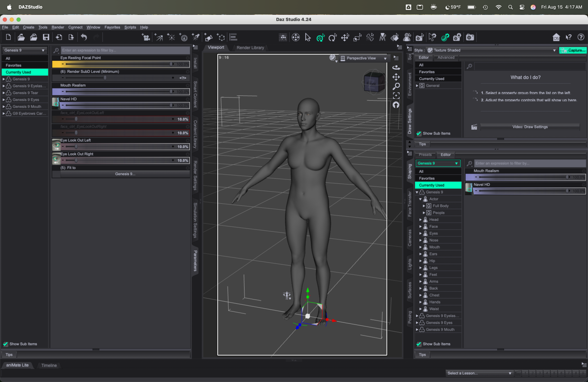Click the viewport pan arrows icon
The width and height of the screenshot is (588, 382).
(x=396, y=77)
